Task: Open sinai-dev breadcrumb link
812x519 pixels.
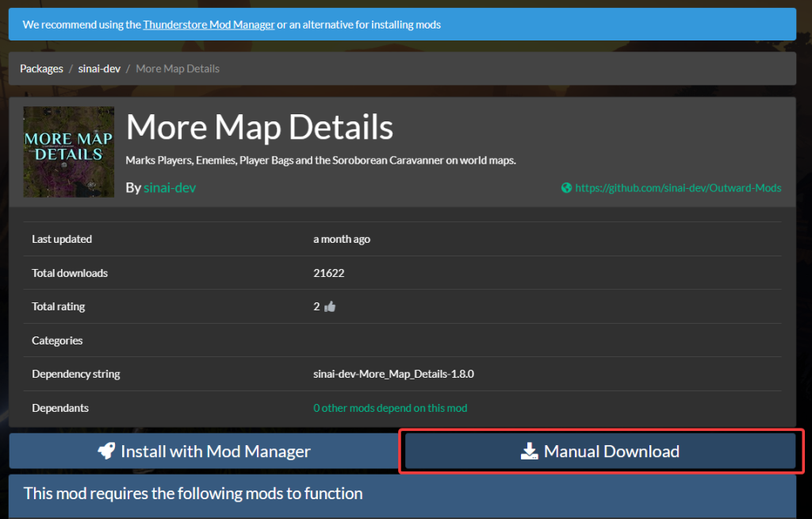Action: (x=99, y=68)
